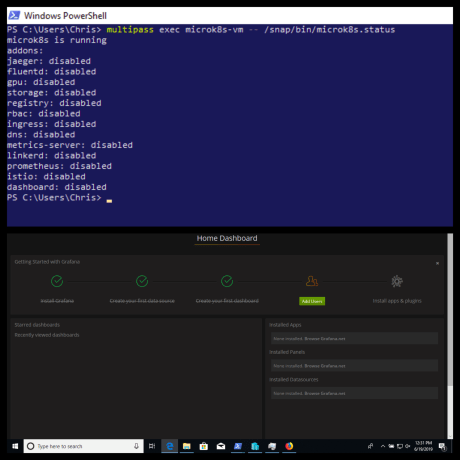Click the Installed Panels heading
The image size is (460, 460).
pyautogui.click(x=287, y=352)
